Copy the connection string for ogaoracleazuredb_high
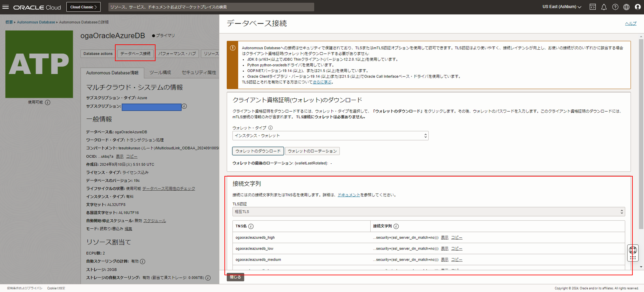 [457, 238]
